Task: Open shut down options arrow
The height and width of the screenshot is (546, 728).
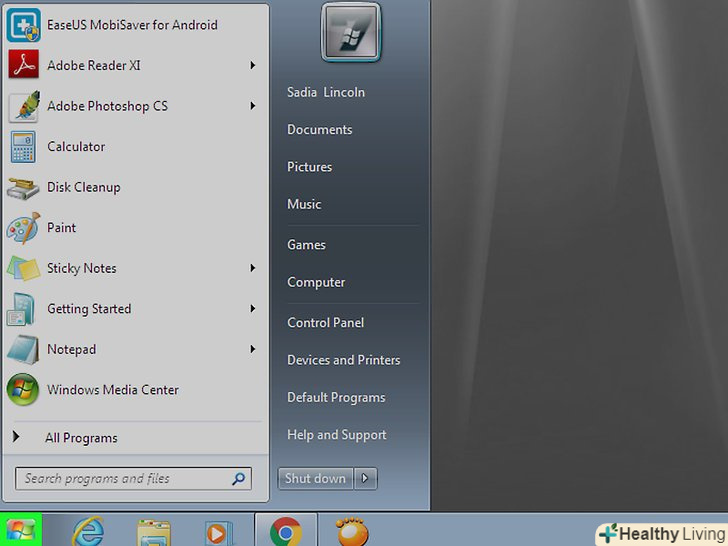Action: tap(365, 478)
